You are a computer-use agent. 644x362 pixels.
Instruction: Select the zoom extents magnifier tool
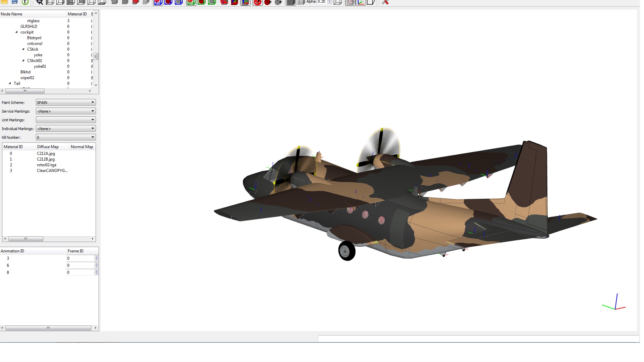pos(40,2)
